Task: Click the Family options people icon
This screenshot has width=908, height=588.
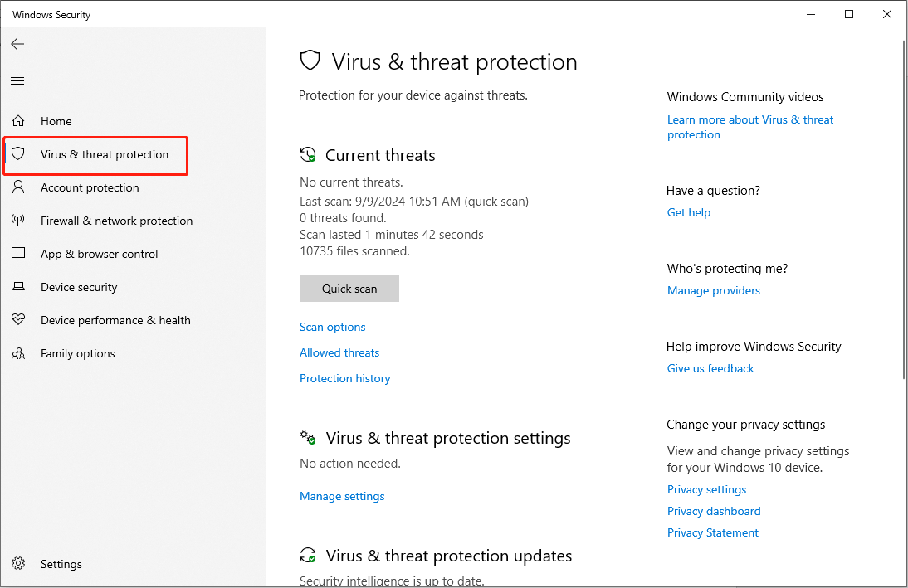Action: coord(18,353)
